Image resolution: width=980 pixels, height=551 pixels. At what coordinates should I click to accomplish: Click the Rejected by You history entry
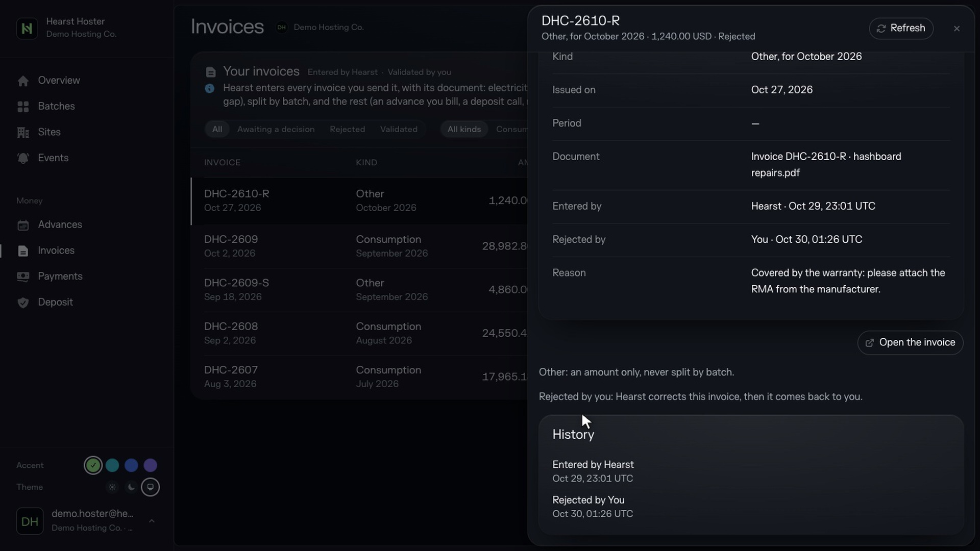point(593,507)
